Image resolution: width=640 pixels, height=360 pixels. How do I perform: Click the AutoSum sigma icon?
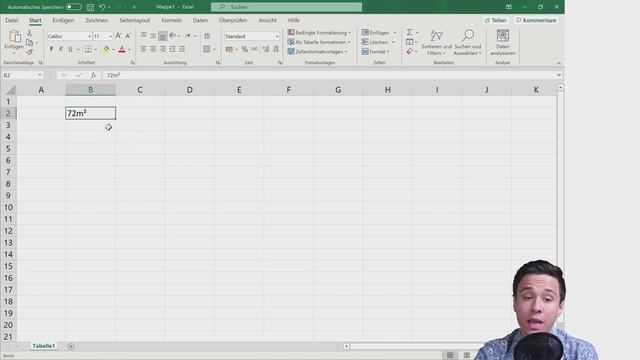pos(409,32)
